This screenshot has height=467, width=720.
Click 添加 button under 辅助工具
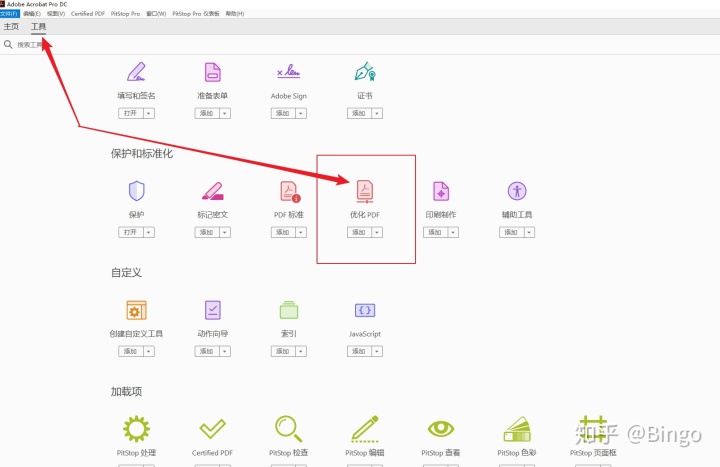pyautogui.click(x=512, y=232)
